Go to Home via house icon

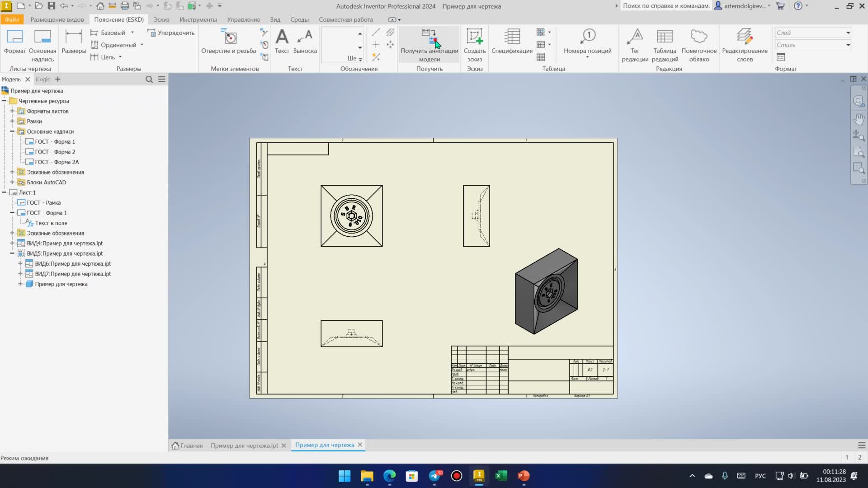coord(100,6)
